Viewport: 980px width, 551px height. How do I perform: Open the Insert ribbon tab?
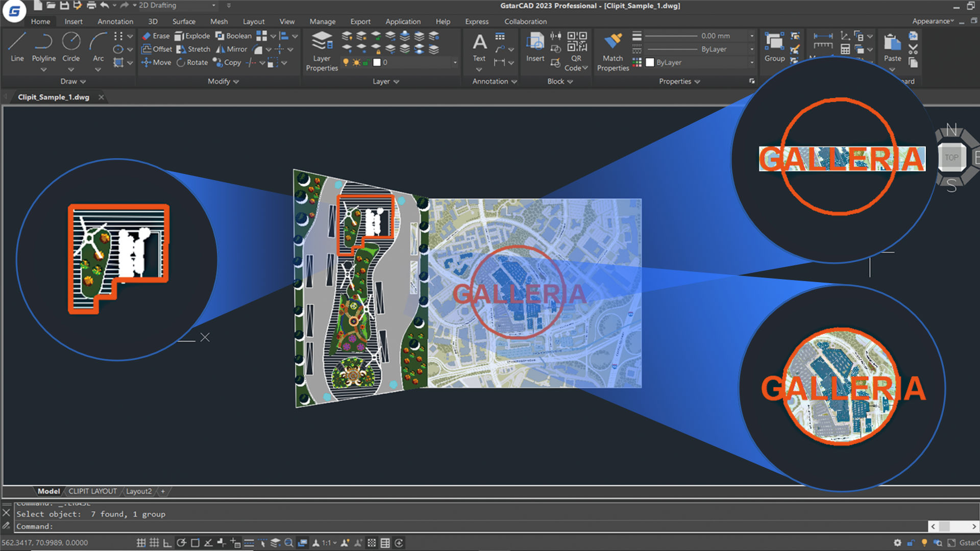[x=73, y=21]
